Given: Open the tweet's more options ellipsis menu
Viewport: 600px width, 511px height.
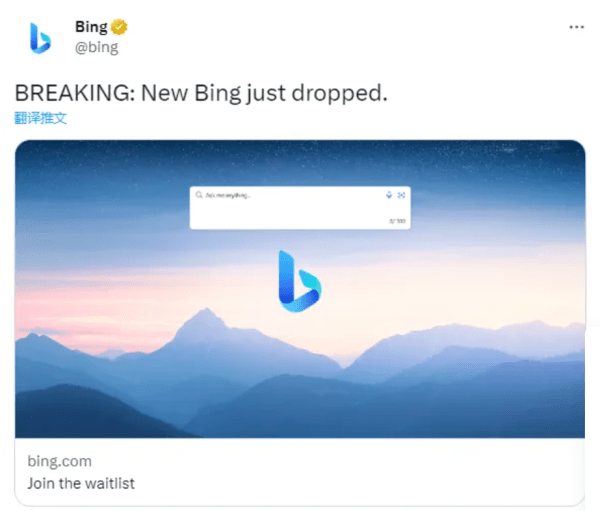Looking at the screenshot, I should click(576, 27).
